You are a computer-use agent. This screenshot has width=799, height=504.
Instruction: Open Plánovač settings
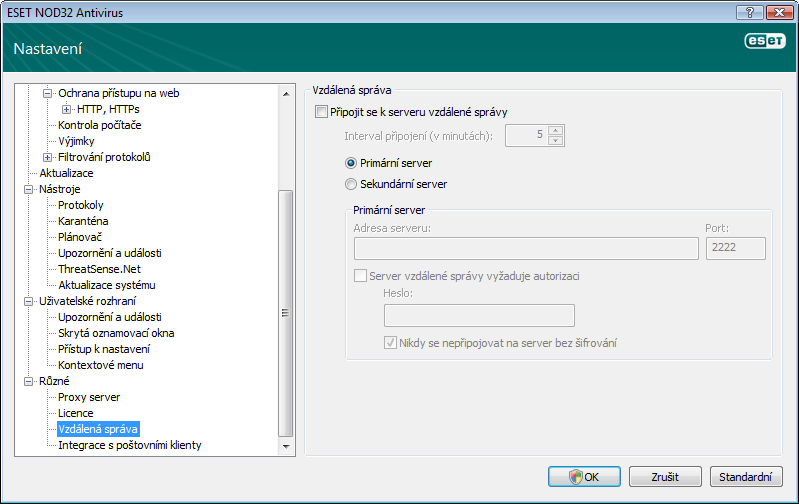pos(80,237)
